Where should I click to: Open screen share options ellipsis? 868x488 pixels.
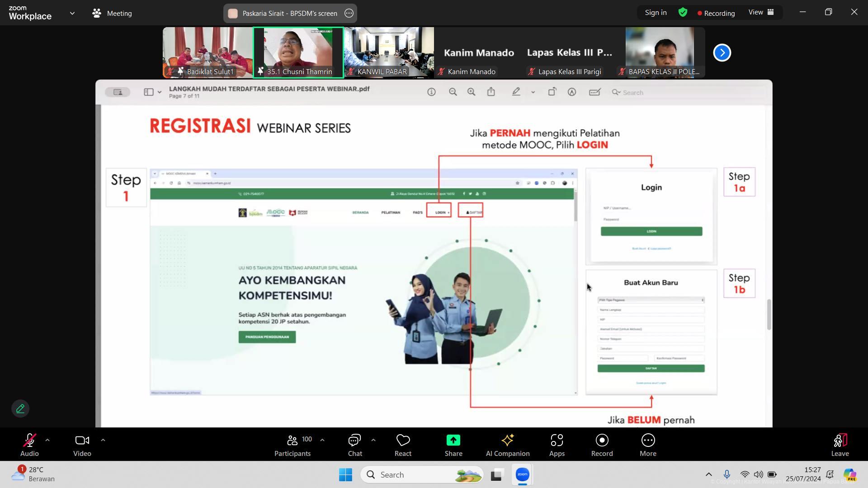pyautogui.click(x=349, y=14)
